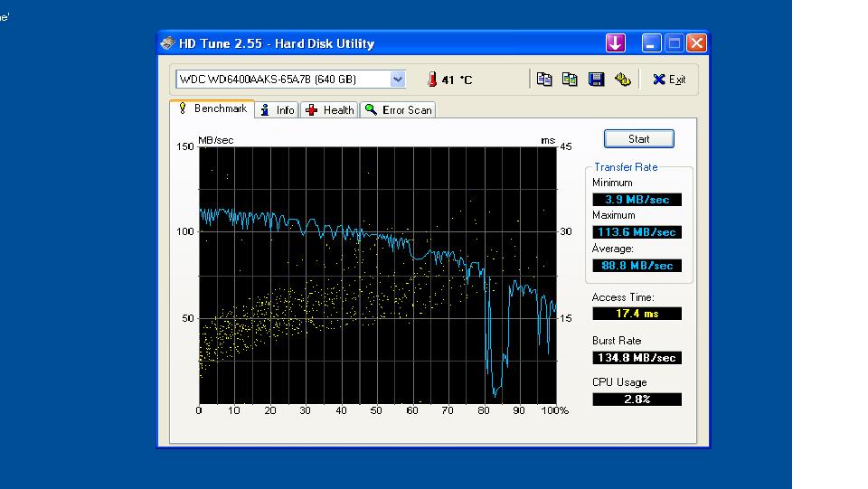Image resolution: width=868 pixels, height=489 pixels.
Task: Click the Maximum value 113.6 MB/sec
Action: [637, 232]
